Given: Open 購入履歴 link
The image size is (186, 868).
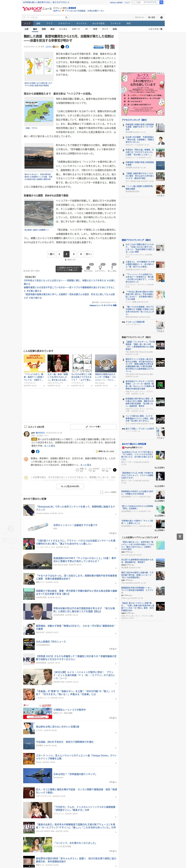Looking at the screenshot, I should tap(152, 18).
